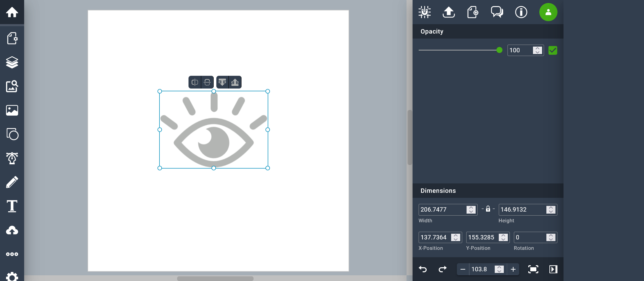Image resolution: width=644 pixels, height=281 pixels.
Task: Click the opacity value stepper arrows
Action: [x=538, y=50]
